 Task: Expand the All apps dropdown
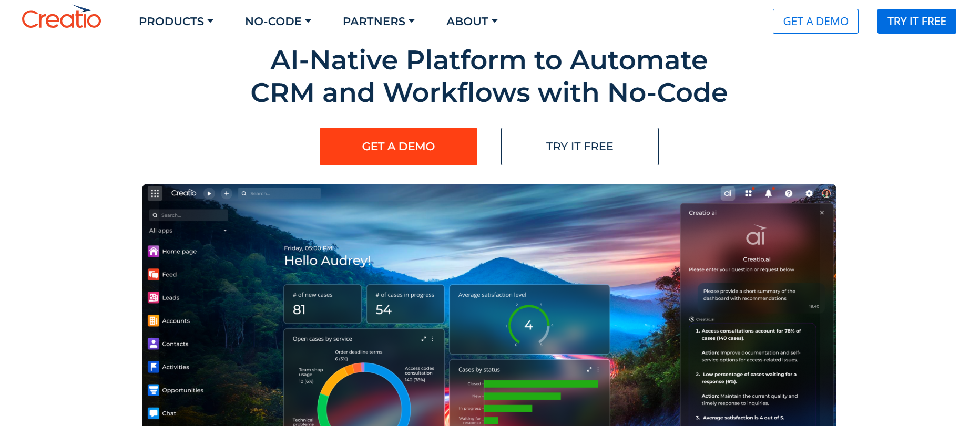click(x=188, y=231)
